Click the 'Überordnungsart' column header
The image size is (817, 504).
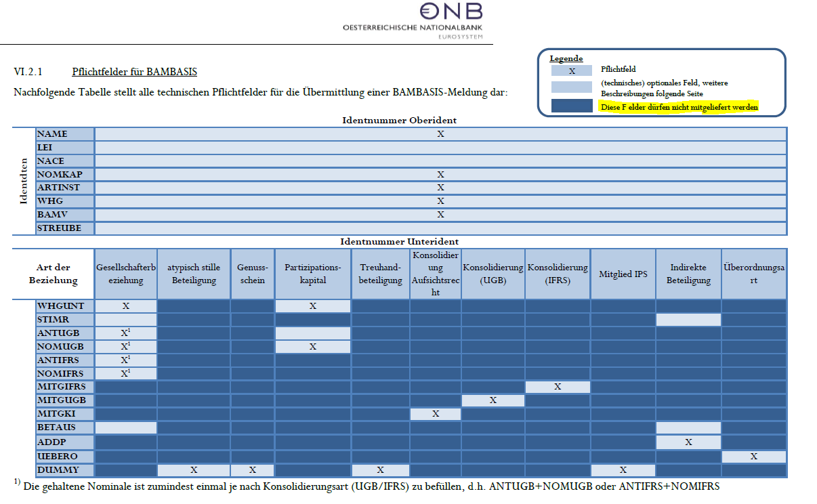click(754, 274)
